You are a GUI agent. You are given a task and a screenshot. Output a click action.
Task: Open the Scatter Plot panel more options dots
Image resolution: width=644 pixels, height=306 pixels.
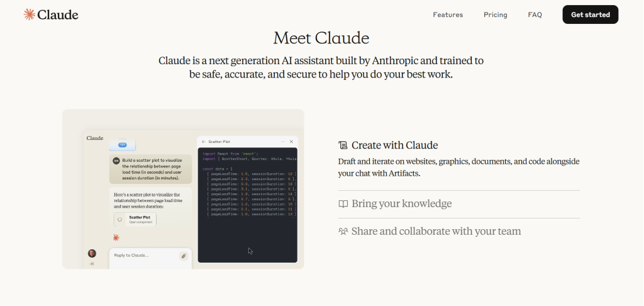[283, 142]
